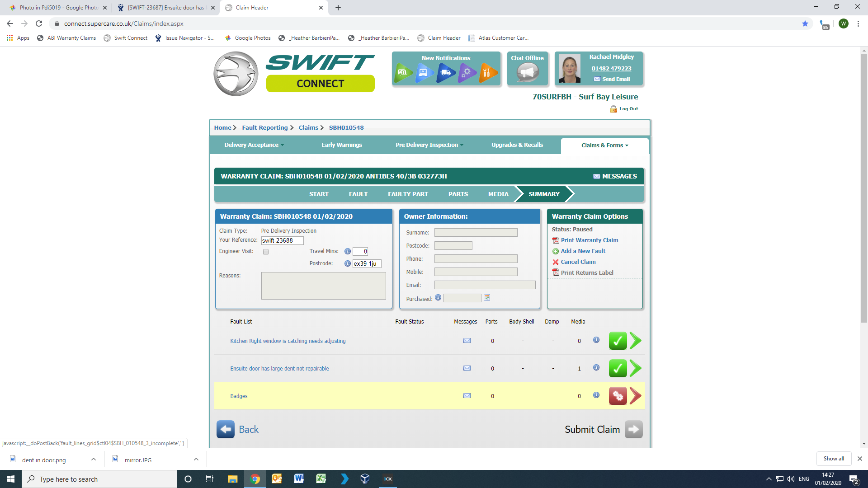Open messages envelope for Badges fault
The width and height of the screenshot is (868, 488).
[467, 396]
